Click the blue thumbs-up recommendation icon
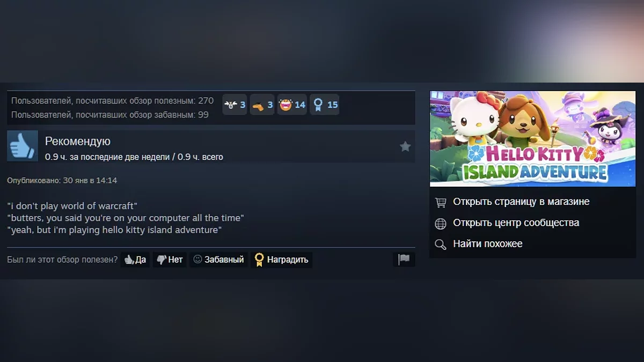The height and width of the screenshot is (362, 644). pos(23,146)
